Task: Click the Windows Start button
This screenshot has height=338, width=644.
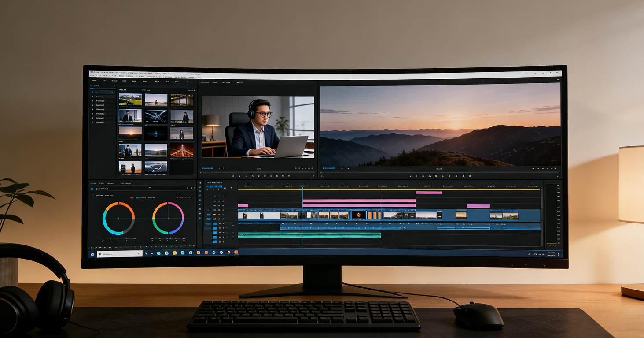Action: pyautogui.click(x=92, y=254)
